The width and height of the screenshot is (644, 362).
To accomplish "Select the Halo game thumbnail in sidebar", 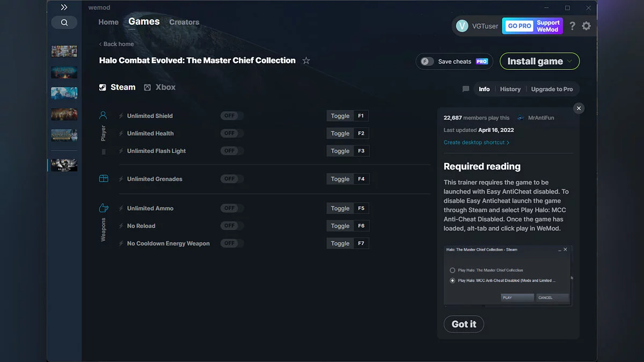I will (64, 165).
